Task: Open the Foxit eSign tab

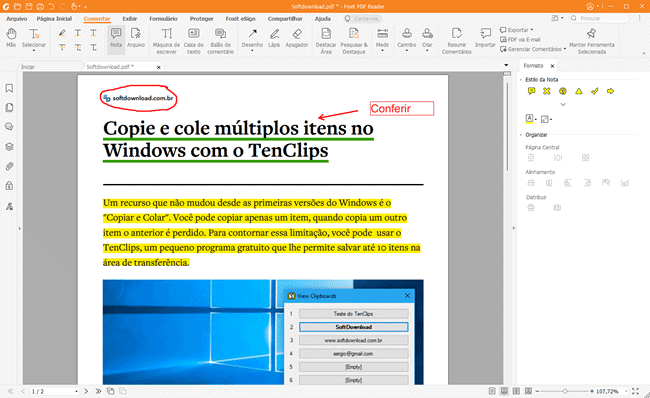Action: pos(240,19)
